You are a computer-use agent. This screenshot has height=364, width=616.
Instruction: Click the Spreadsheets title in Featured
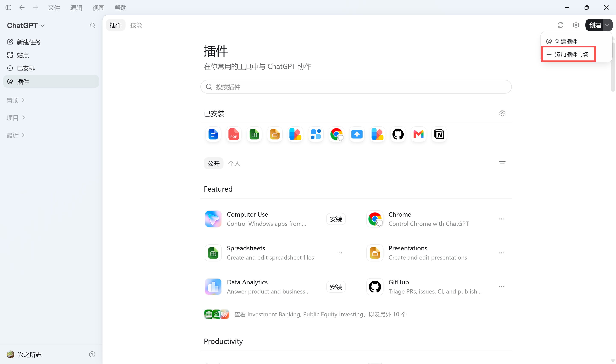[246, 248]
